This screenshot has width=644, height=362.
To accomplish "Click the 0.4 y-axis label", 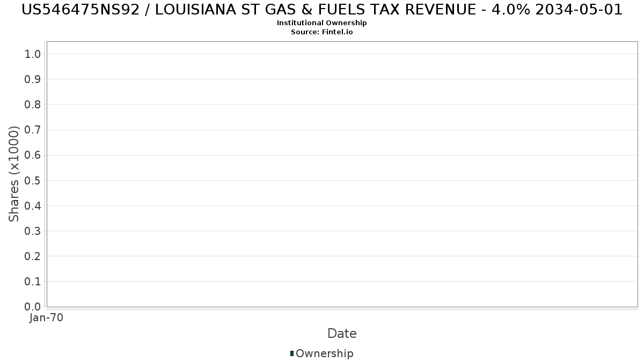I will (33, 205).
